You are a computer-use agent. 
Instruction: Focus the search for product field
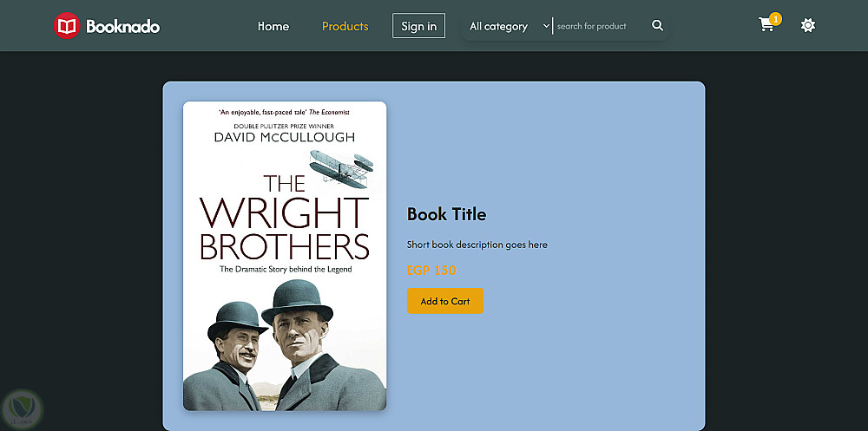(x=600, y=26)
